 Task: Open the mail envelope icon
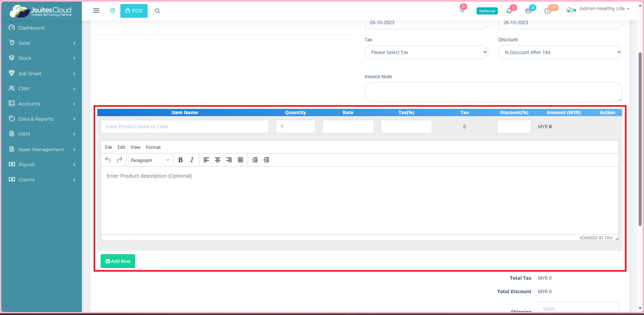pyautogui.click(x=528, y=11)
